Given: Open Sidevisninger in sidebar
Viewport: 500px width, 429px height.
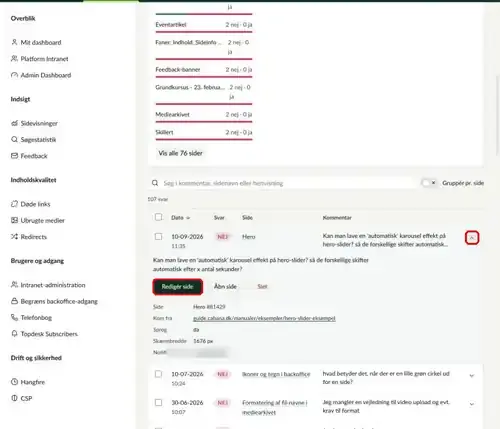Looking at the screenshot, I should 39,123.
